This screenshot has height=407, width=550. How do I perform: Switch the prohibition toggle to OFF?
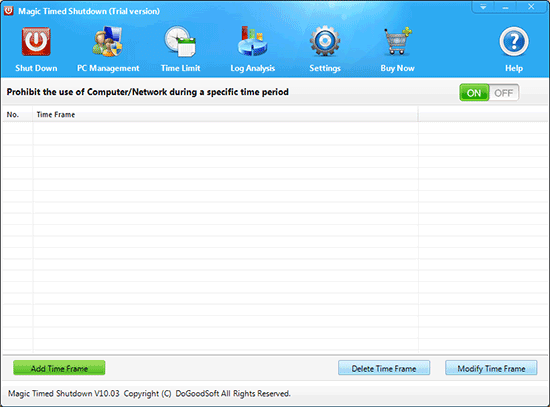(x=504, y=93)
